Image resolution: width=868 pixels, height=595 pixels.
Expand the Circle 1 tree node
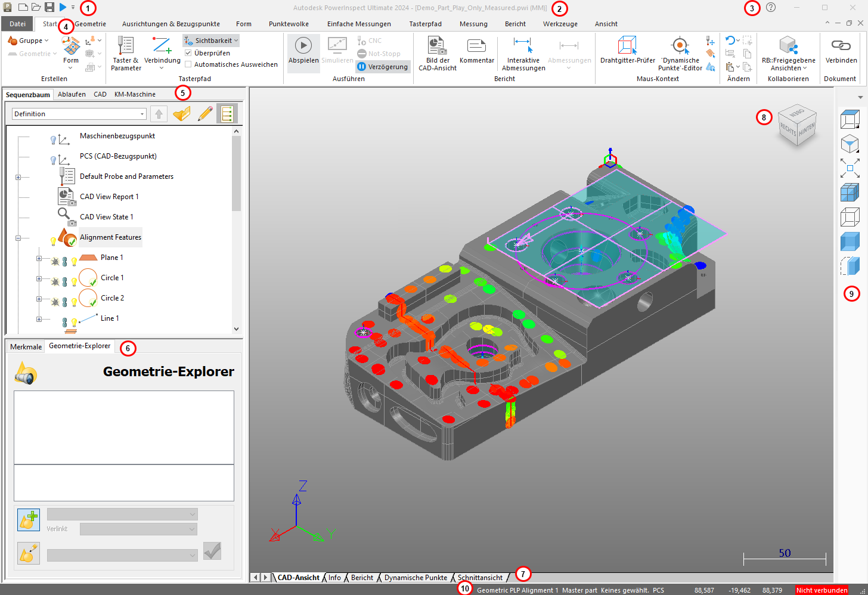point(39,278)
